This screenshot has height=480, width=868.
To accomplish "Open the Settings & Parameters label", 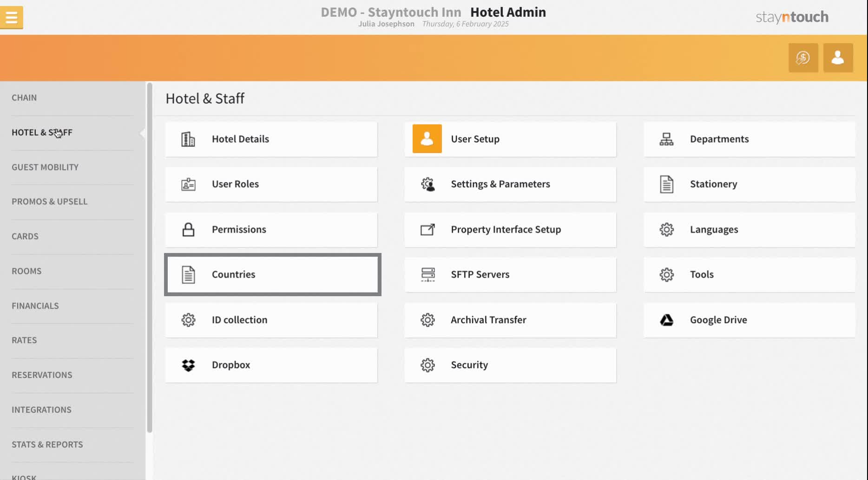I will [500, 184].
